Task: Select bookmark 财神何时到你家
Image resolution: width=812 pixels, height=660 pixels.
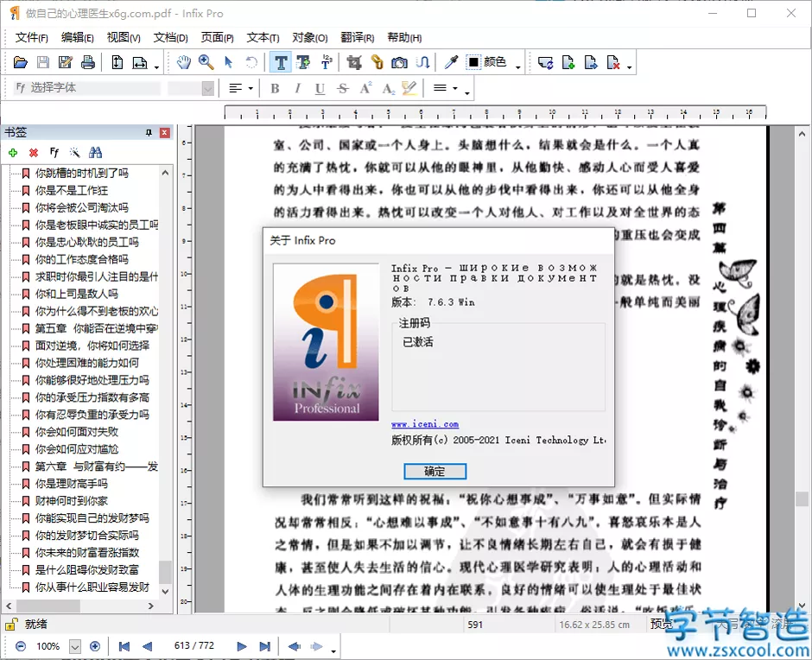Action: click(x=72, y=501)
